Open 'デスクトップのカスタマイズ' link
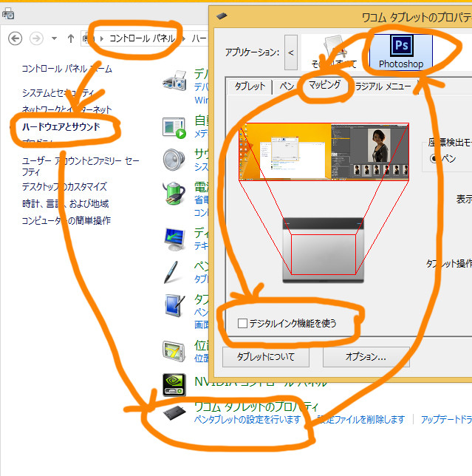Viewport: 472px width, 476px height. pyautogui.click(x=64, y=186)
